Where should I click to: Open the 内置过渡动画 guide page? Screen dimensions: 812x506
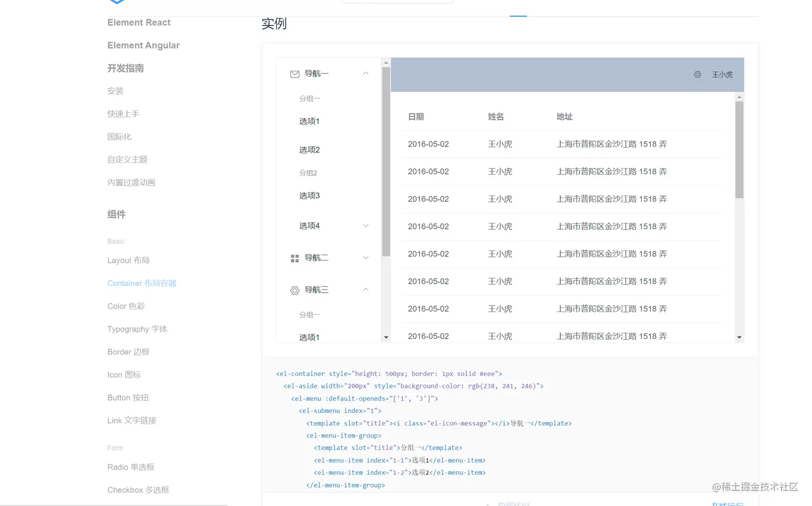pos(131,183)
